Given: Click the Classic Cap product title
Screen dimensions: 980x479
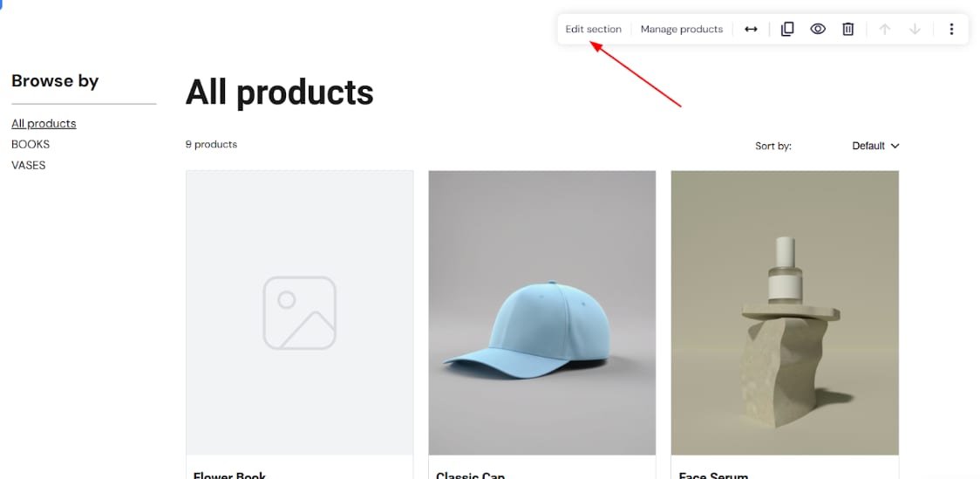Looking at the screenshot, I should 471,475.
